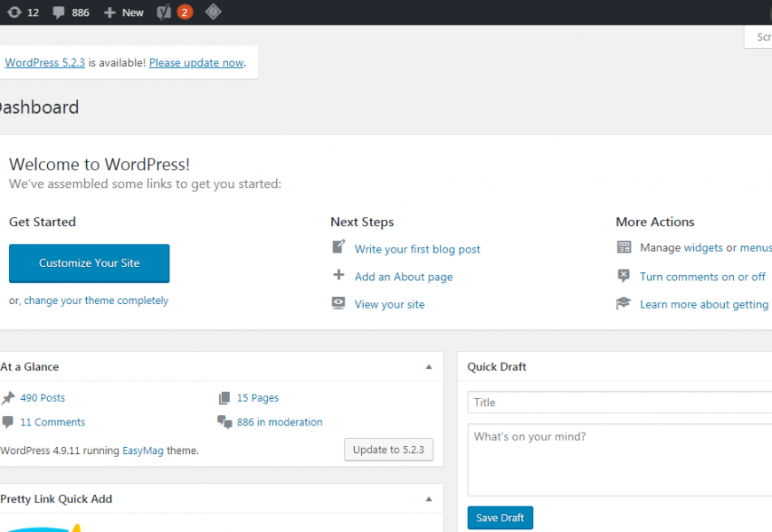Click the pin icon next to 490 Posts
Screen dimensions: 772x532
[8, 397]
